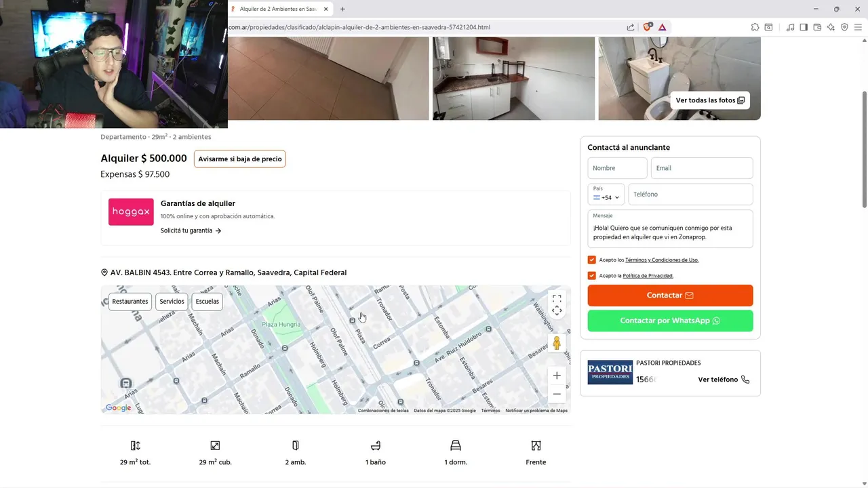This screenshot has height=488, width=868.
Task: Open the kitchen counter photo thumbnail
Action: pyautogui.click(x=513, y=79)
